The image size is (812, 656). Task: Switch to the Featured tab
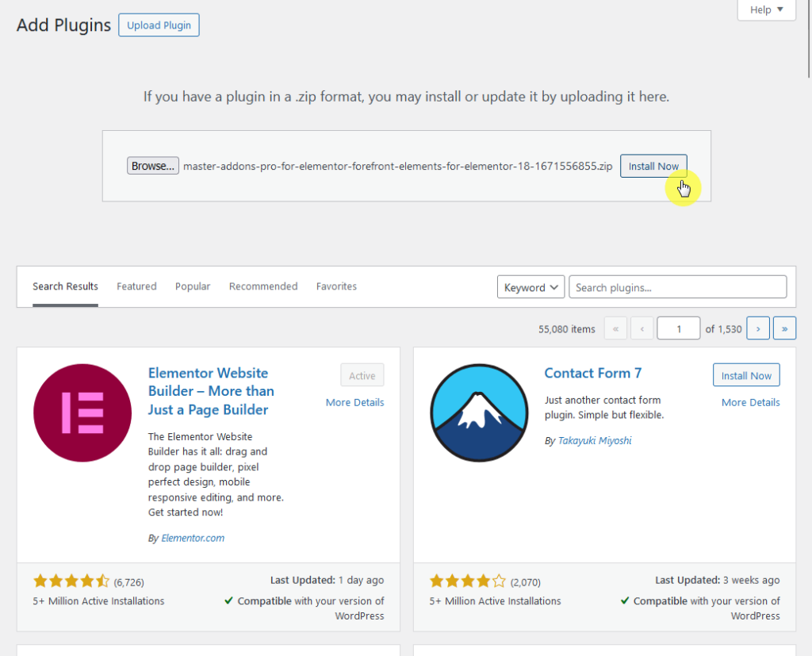click(136, 286)
